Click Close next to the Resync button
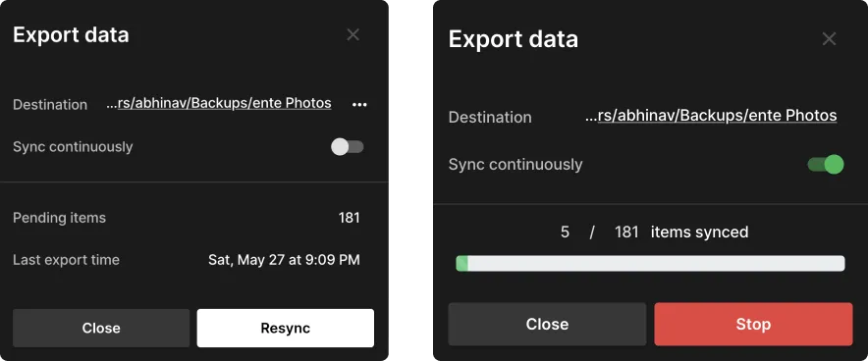The height and width of the screenshot is (361, 868). (101, 328)
